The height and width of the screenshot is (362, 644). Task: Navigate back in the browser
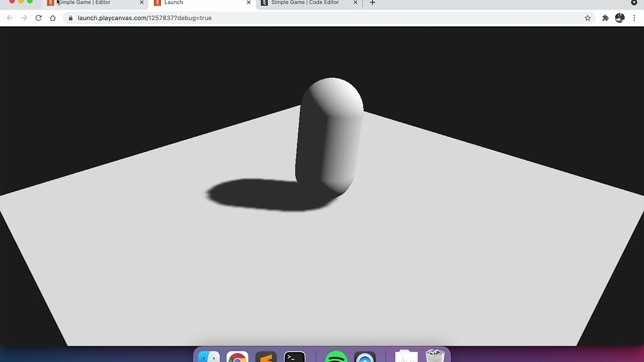click(9, 18)
